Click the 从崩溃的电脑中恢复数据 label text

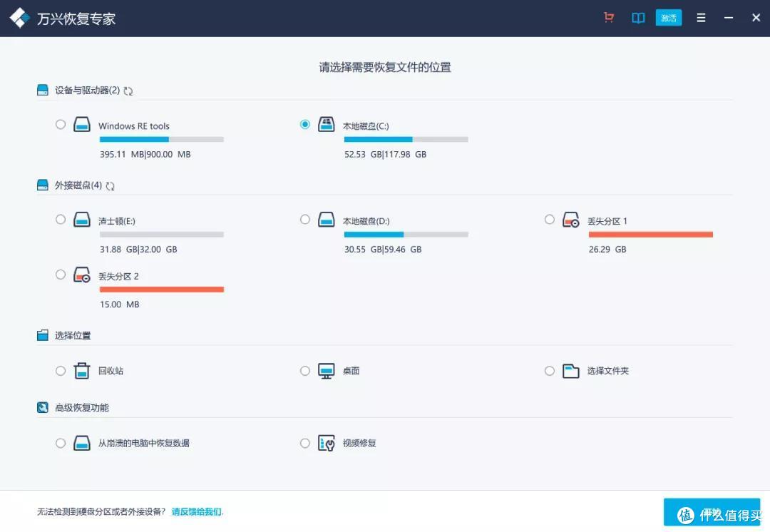[x=144, y=444]
